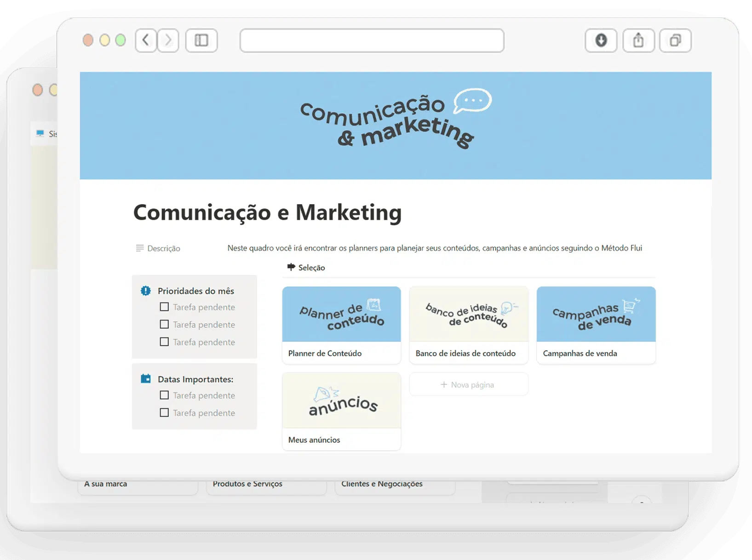Screen dimensions: 752x560
Task: Open the downloads icon in toolbar
Action: 601,40
